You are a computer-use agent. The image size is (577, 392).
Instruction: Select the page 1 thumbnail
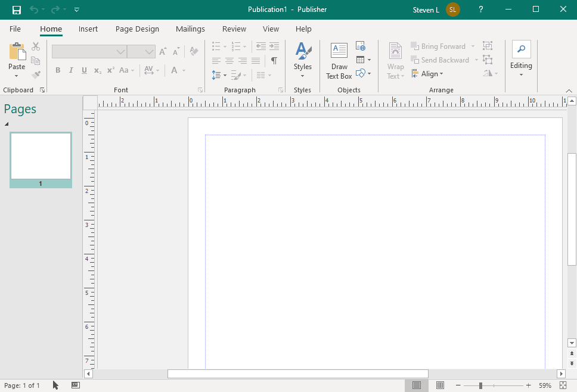click(x=41, y=156)
